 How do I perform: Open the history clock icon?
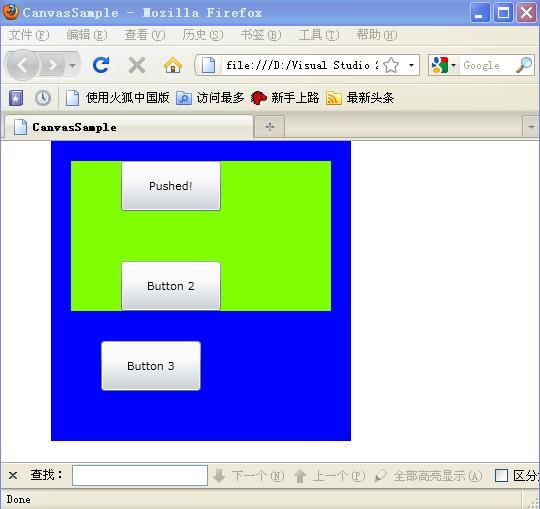43,98
